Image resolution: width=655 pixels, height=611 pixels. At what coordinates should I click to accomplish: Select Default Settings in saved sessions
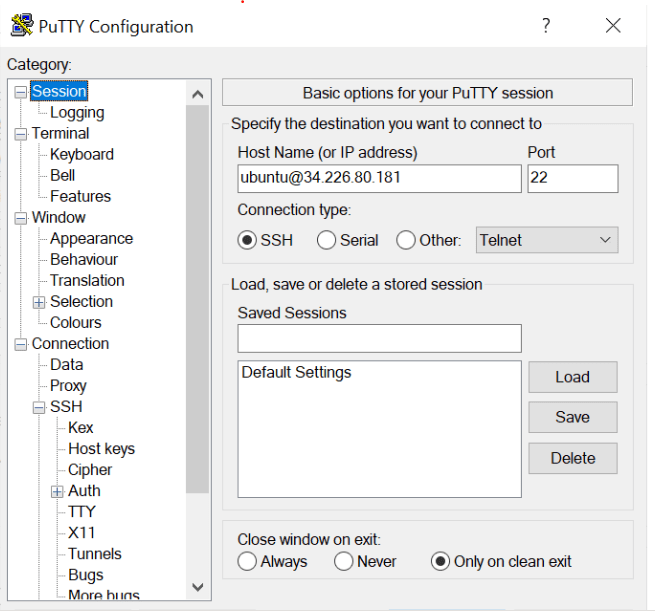(x=297, y=372)
